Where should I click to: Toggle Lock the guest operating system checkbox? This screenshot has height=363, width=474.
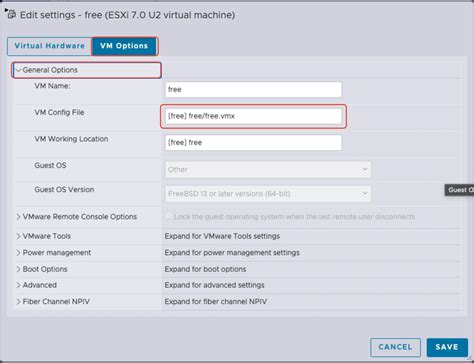(169, 216)
